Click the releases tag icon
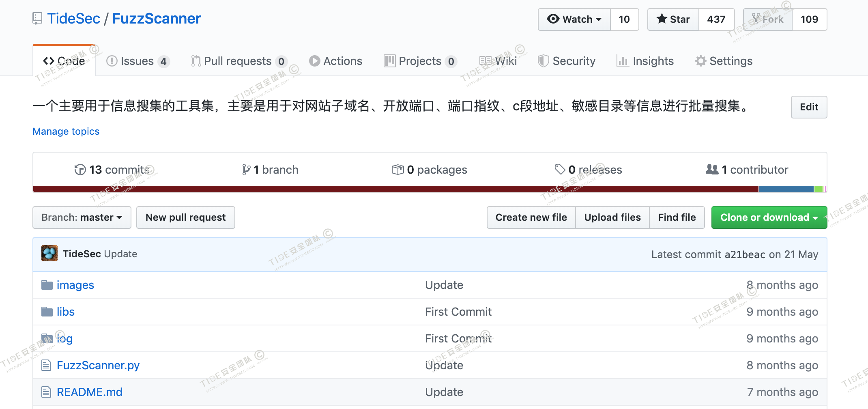 tap(560, 170)
